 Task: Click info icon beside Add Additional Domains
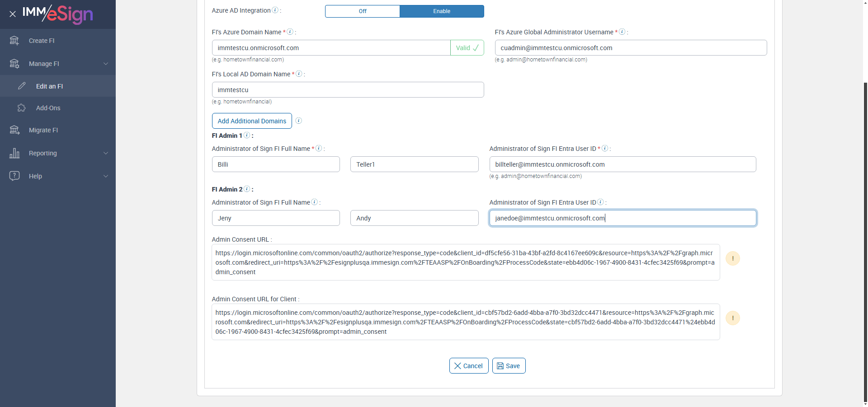tap(298, 121)
